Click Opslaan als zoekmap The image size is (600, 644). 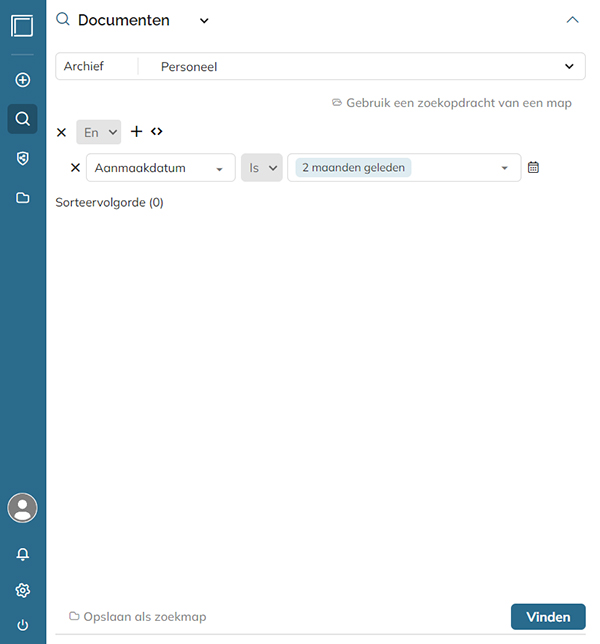[138, 616]
